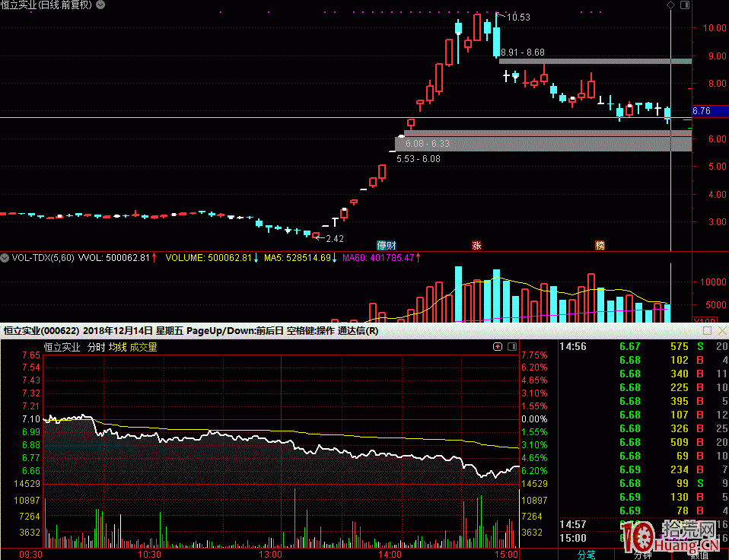Click the 14:00 time axis label

pos(390,555)
